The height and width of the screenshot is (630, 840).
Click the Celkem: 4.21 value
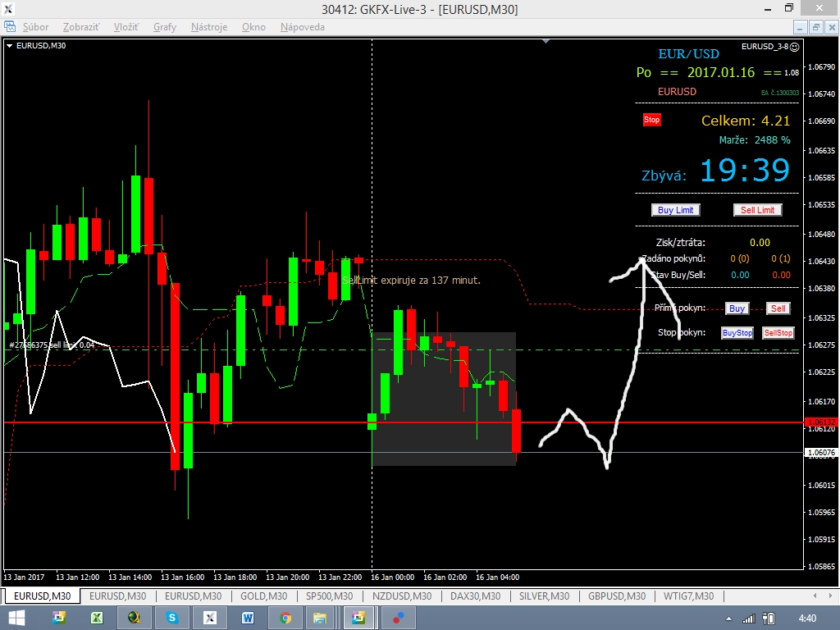pos(745,121)
